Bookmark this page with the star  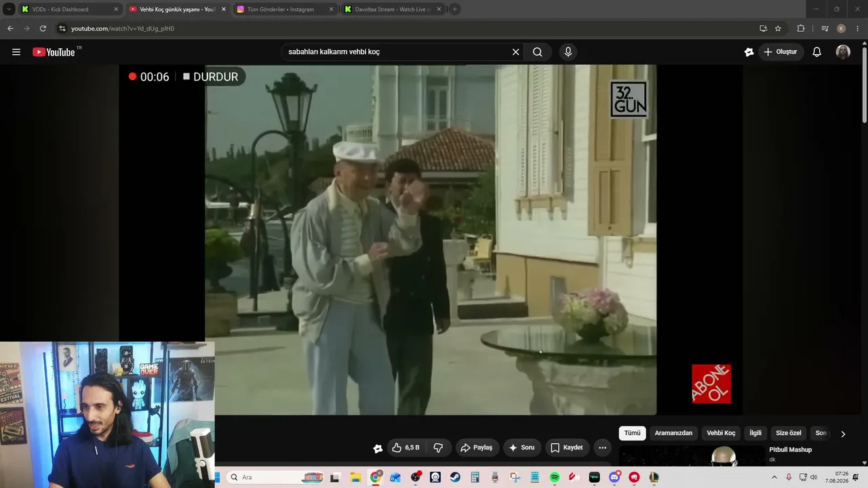(778, 28)
